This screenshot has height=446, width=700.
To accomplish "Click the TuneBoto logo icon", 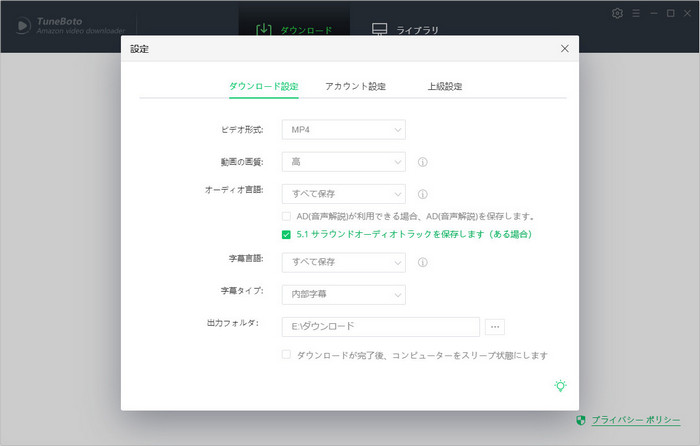I will [23, 25].
